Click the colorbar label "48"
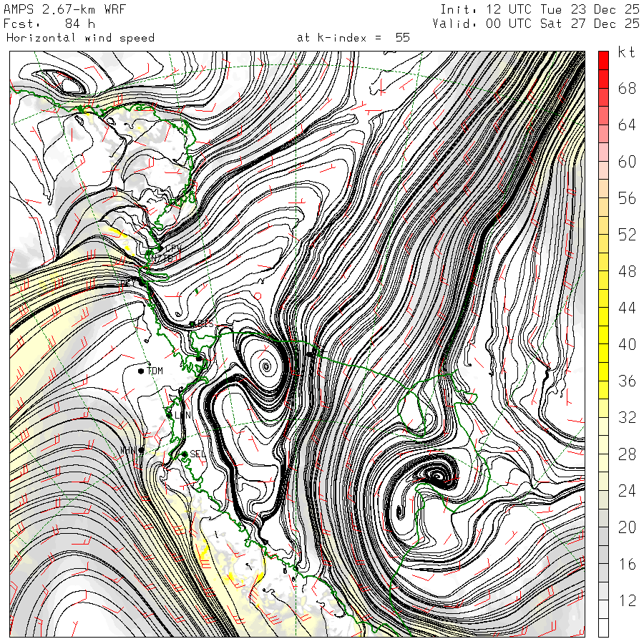This screenshot has width=644, height=644. tap(627, 271)
